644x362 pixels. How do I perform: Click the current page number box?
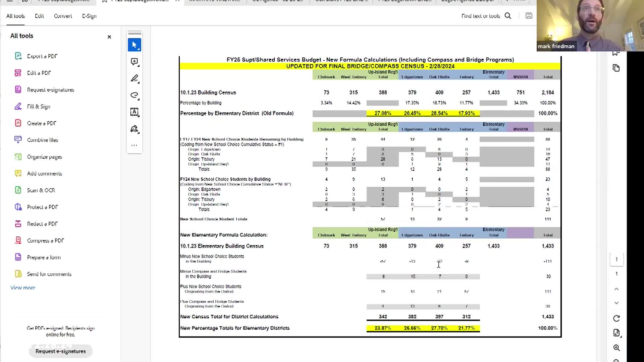point(616,259)
